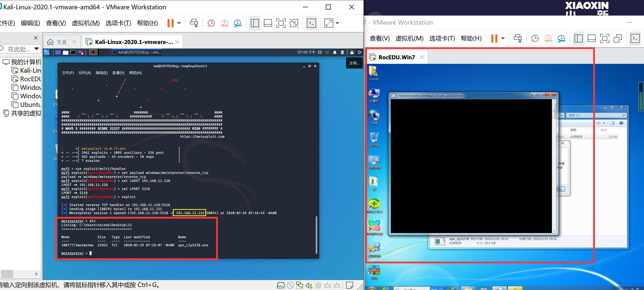The width and height of the screenshot is (644, 290).
Task: Toggle library sidebar in Win7 VMware window
Action: (578, 38)
